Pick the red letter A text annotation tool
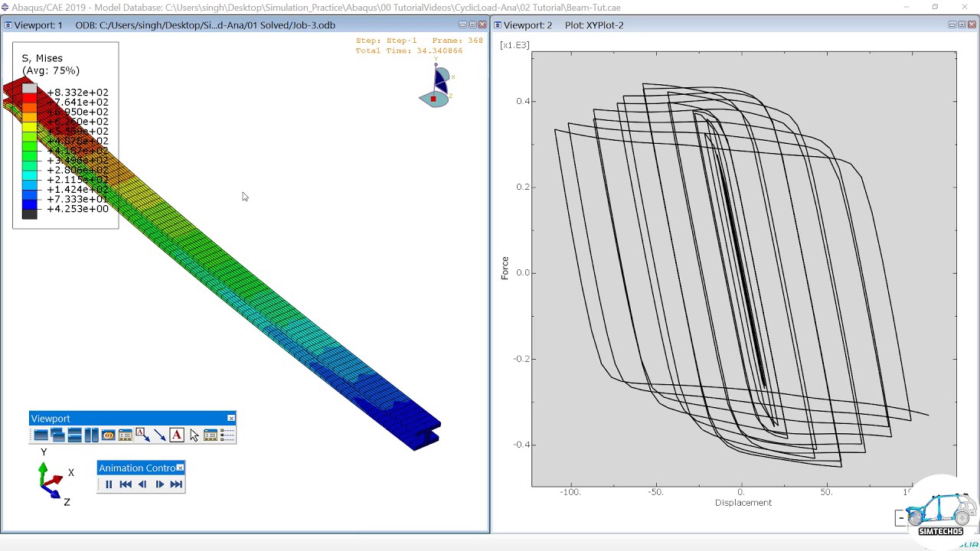The image size is (980, 551). [x=177, y=435]
